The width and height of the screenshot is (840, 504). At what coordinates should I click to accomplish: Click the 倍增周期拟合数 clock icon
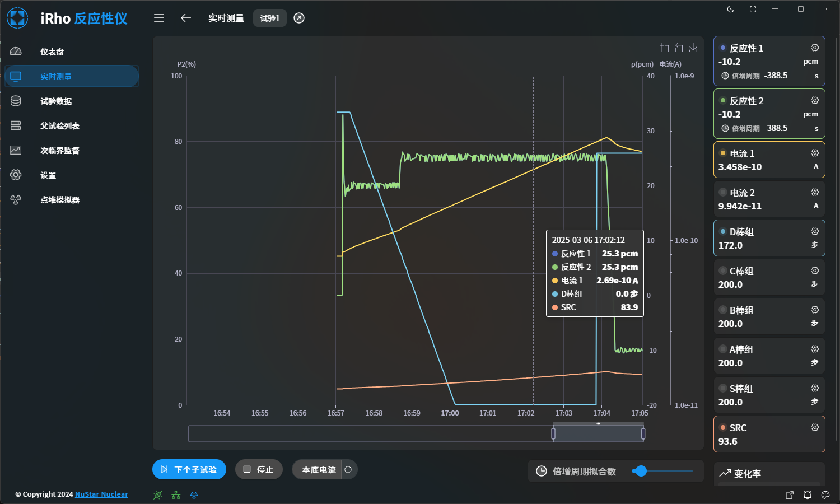tap(542, 471)
